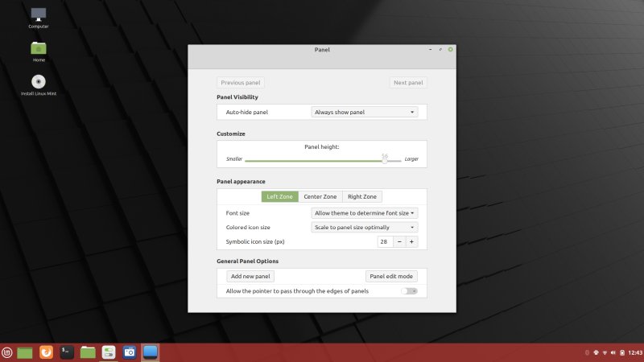644x362 pixels.
Task: Click the volume speaker tray icon
Action: (613, 352)
